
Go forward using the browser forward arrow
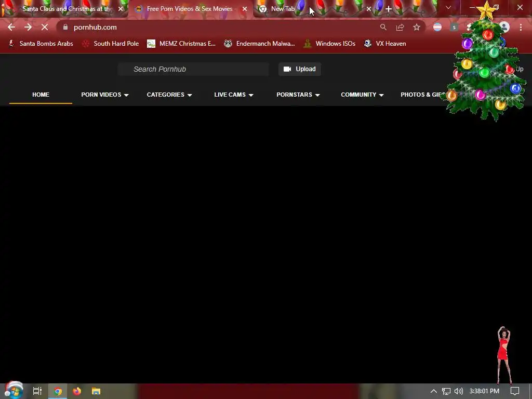click(28, 27)
